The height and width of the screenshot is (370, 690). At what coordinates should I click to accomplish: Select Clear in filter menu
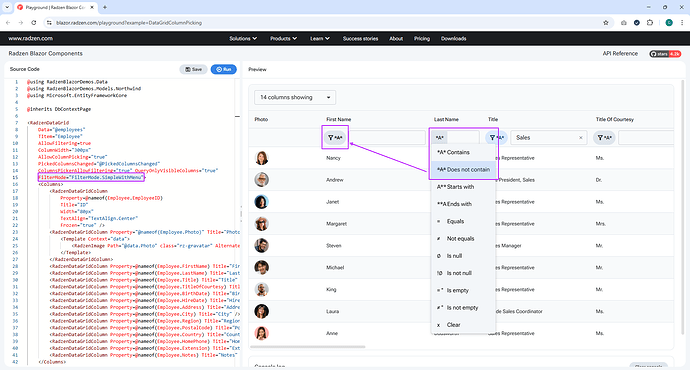pyautogui.click(x=463, y=325)
